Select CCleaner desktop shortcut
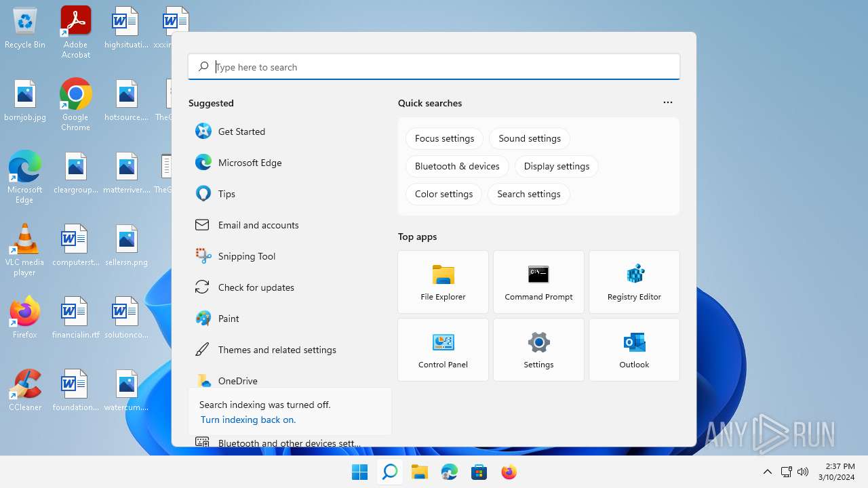Screen dimensions: 868x488 pyautogui.click(x=25, y=390)
